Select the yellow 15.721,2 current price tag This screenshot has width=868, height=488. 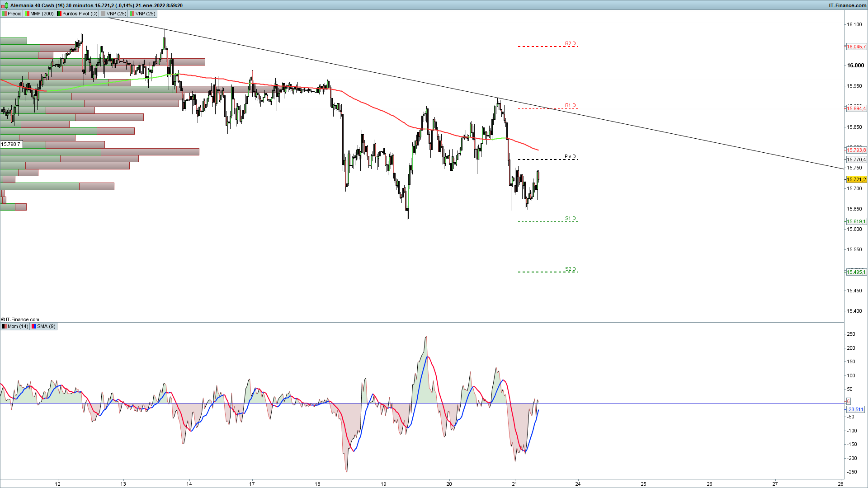tap(856, 179)
